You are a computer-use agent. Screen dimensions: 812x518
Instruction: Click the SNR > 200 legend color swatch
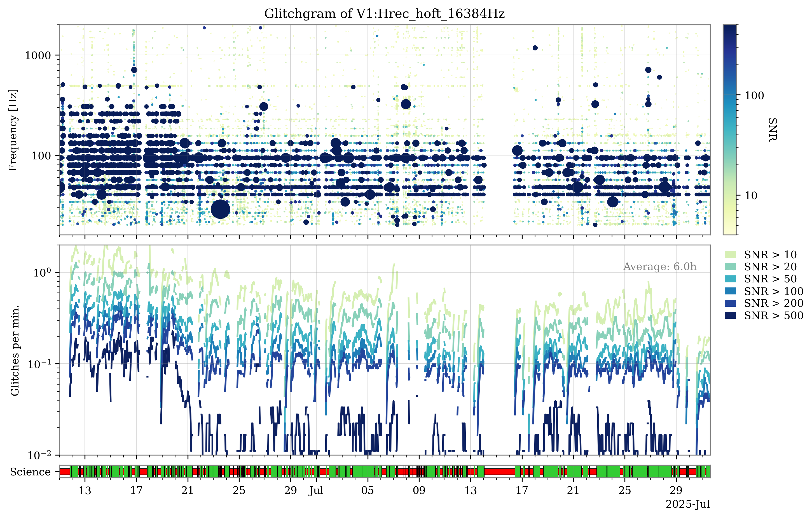point(730,303)
